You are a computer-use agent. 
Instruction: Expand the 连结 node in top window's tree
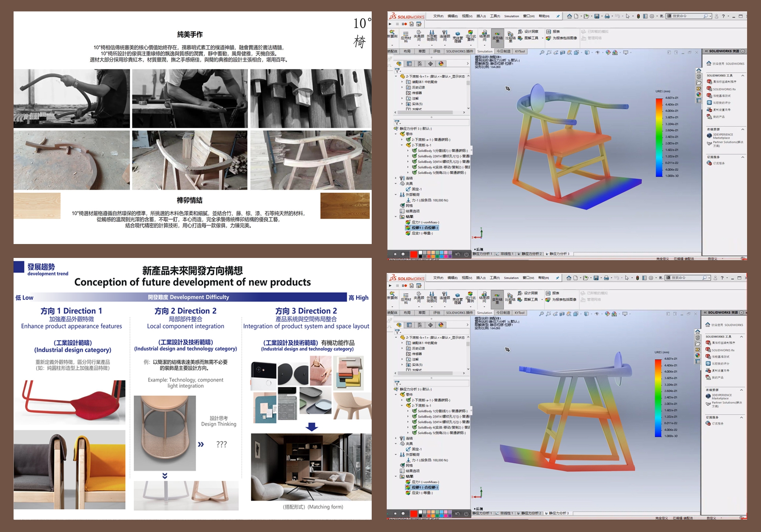point(396,178)
